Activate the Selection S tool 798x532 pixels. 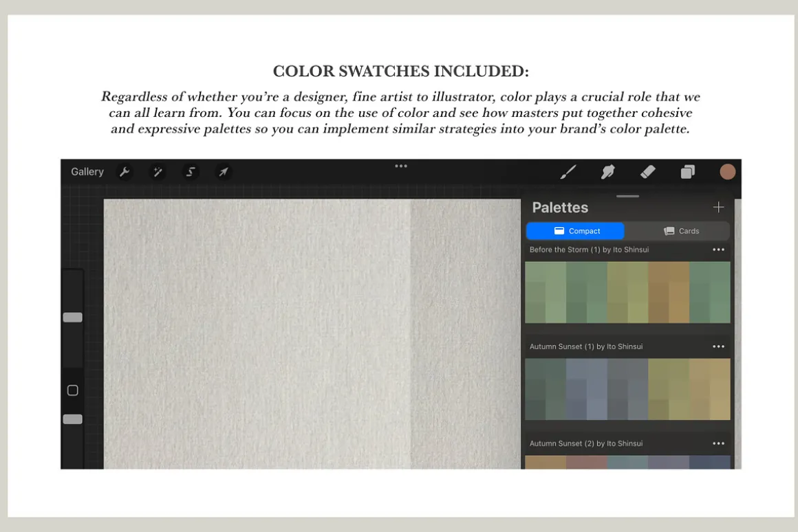(x=191, y=172)
